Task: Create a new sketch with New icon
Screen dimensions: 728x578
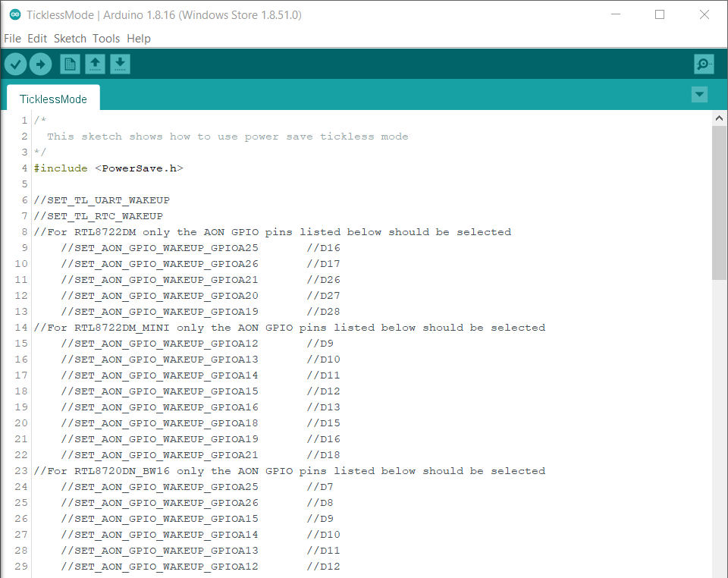Action: coord(70,64)
